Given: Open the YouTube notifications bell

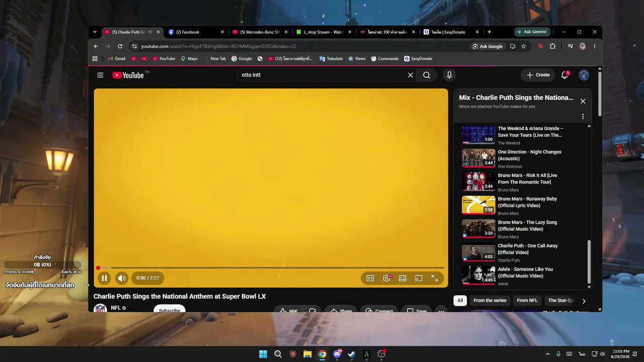Looking at the screenshot, I should coord(565,75).
